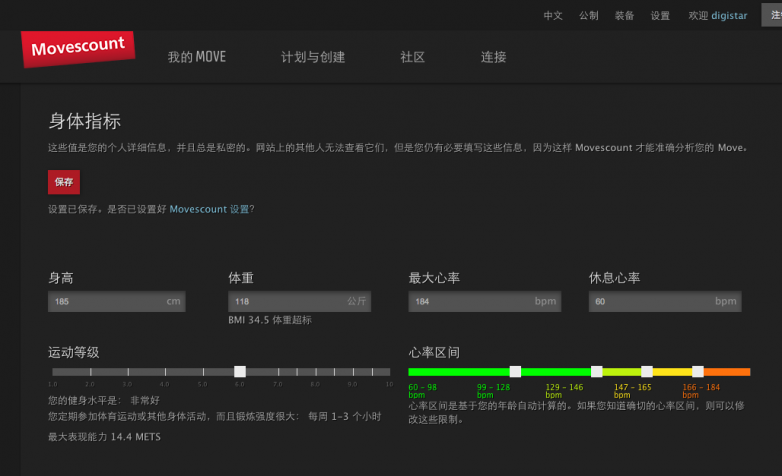Click the 休息心率 input field
This screenshot has height=476, width=782.
pyautogui.click(x=665, y=301)
